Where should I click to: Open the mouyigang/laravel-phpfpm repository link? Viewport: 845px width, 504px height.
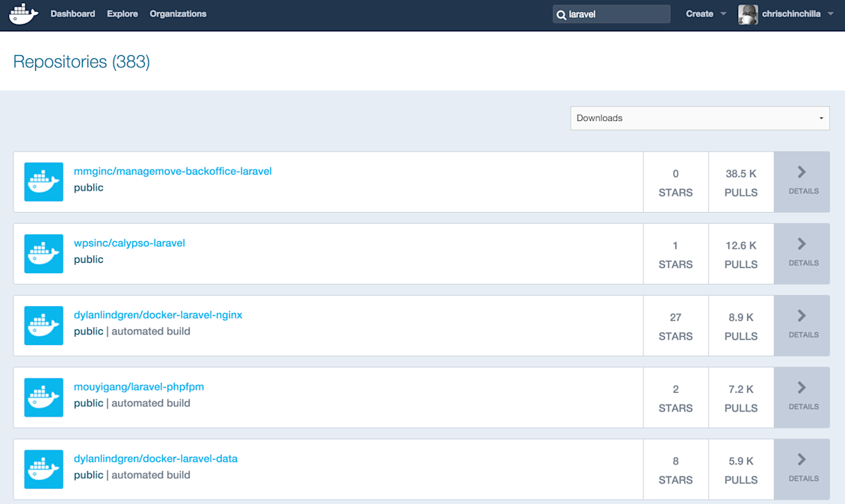pos(139,387)
